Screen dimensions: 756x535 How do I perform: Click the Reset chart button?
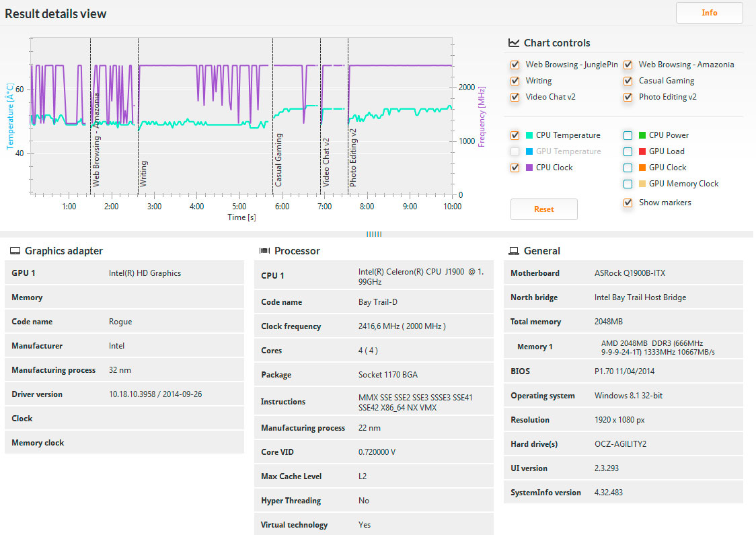point(543,209)
